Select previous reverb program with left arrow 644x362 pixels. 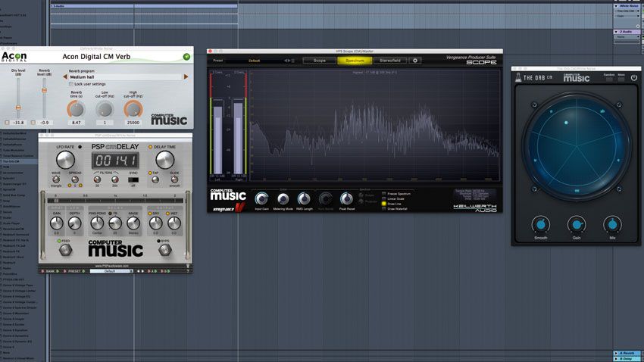coord(65,76)
